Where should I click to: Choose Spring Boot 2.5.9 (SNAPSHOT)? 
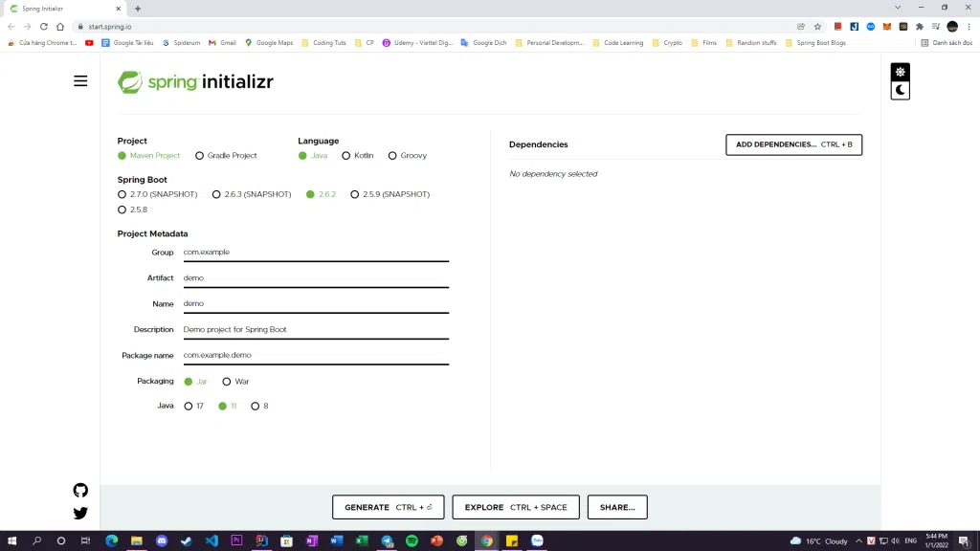click(x=390, y=194)
